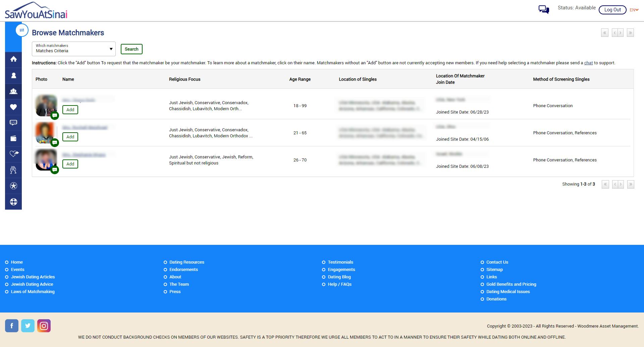
Task: Select the profile person icon in sidebar
Action: pos(14,75)
